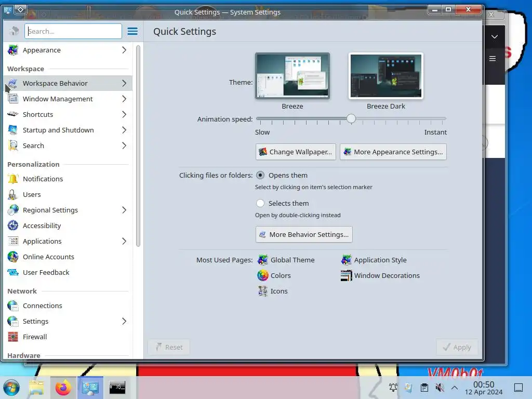This screenshot has width=532, height=399.
Task: Click the Shortcuts keyboard icon
Action: 13,114
